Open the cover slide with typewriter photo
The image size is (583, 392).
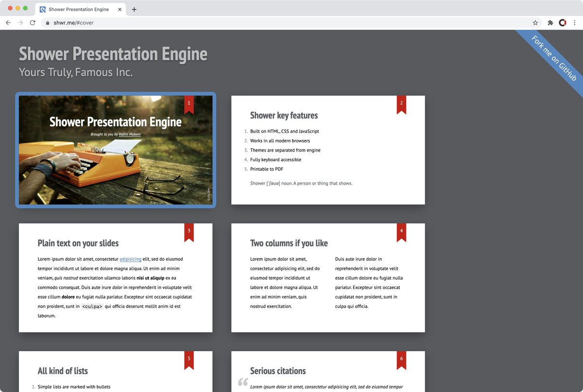(x=116, y=150)
